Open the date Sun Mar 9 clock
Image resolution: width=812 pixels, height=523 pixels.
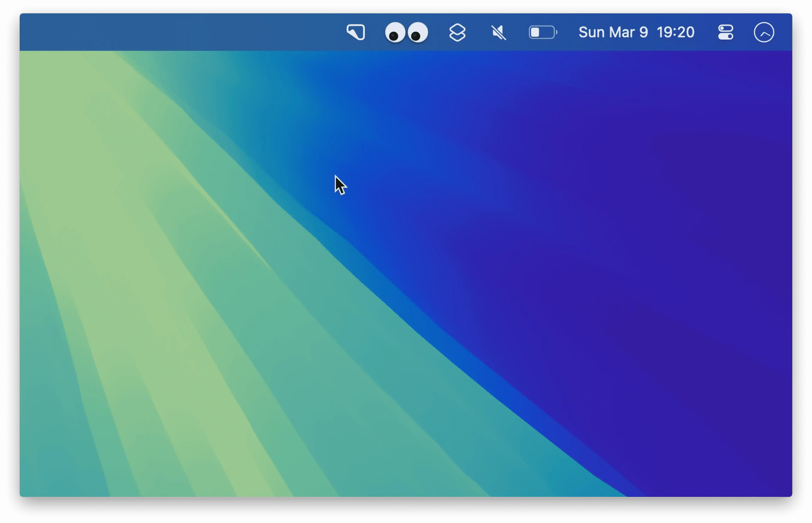coord(637,32)
